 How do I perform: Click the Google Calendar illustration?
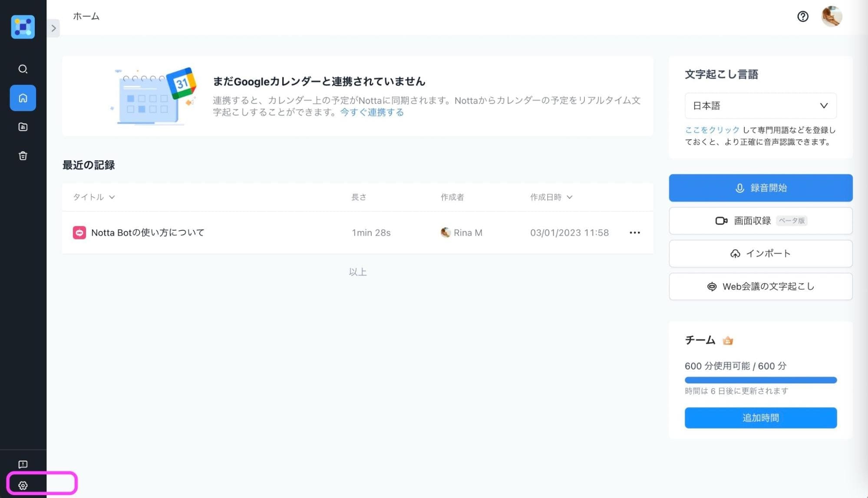(153, 96)
